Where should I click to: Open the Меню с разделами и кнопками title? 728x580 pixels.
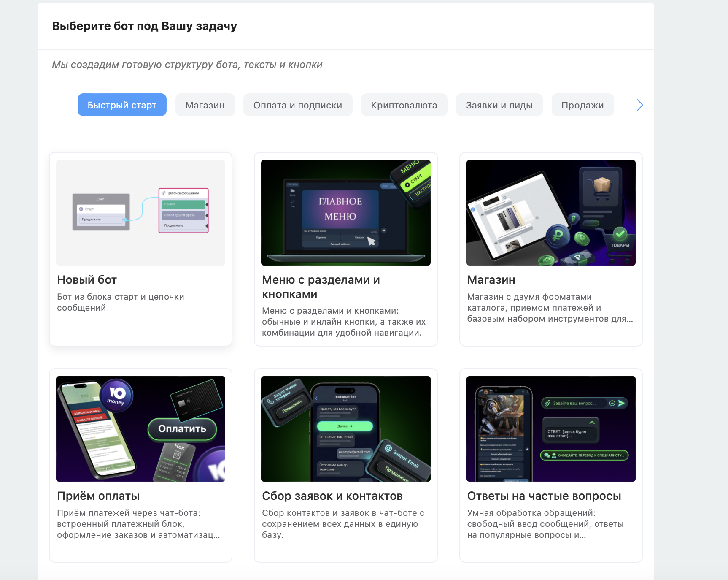coord(321,287)
